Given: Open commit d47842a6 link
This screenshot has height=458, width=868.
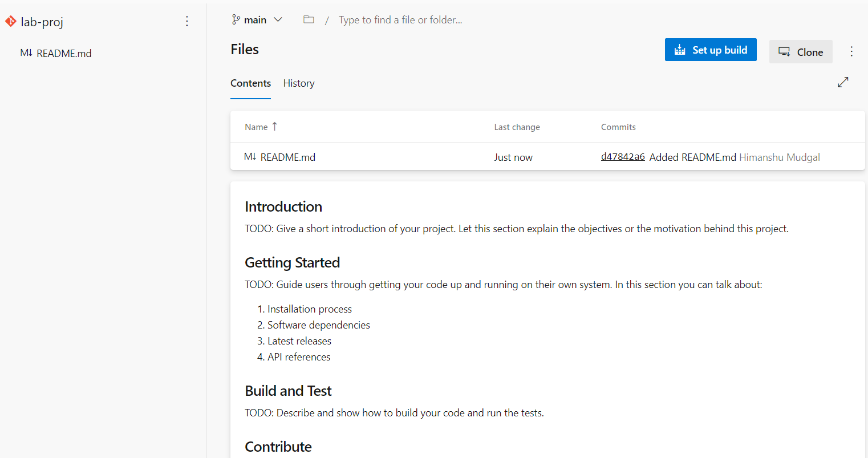Looking at the screenshot, I should tap(623, 157).
